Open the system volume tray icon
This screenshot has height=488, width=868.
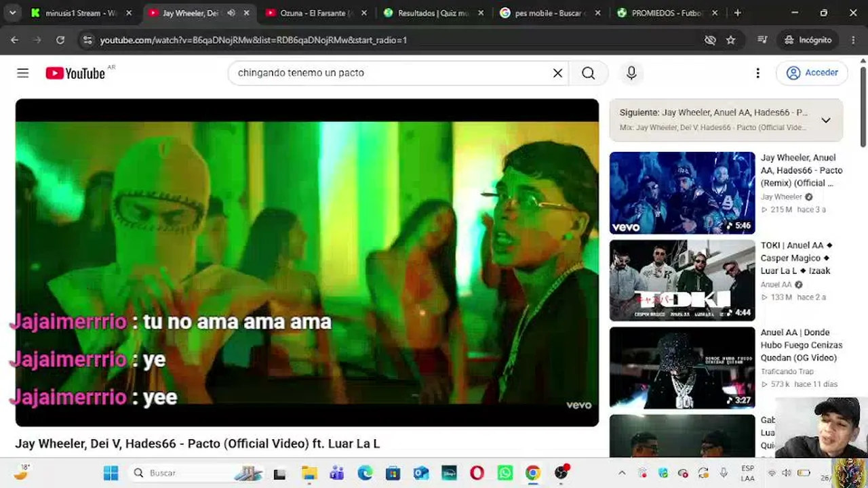[x=787, y=473]
